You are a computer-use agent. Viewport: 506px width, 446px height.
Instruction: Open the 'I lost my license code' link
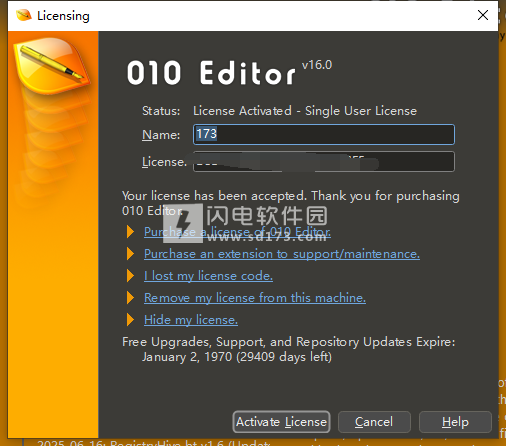(208, 276)
